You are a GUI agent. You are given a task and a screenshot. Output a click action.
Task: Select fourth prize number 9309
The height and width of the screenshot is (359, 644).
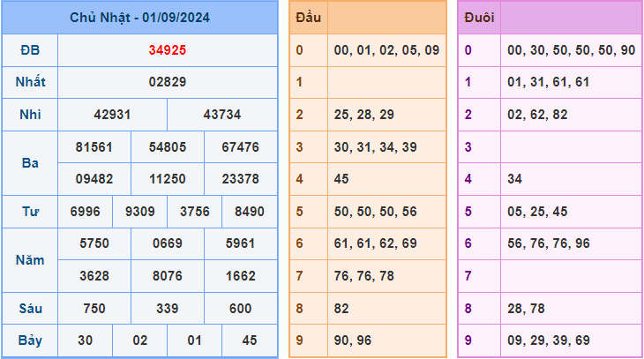point(139,212)
